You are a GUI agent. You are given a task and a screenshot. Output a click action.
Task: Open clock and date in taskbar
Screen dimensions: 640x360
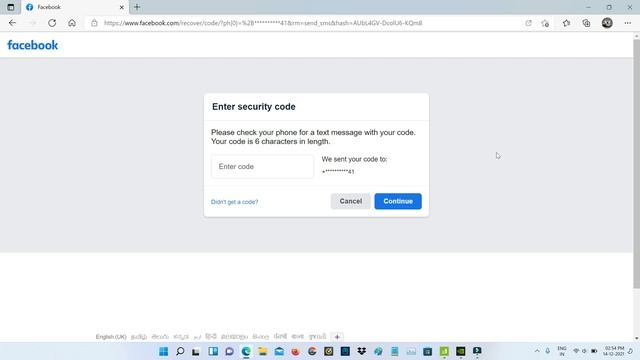point(614,351)
